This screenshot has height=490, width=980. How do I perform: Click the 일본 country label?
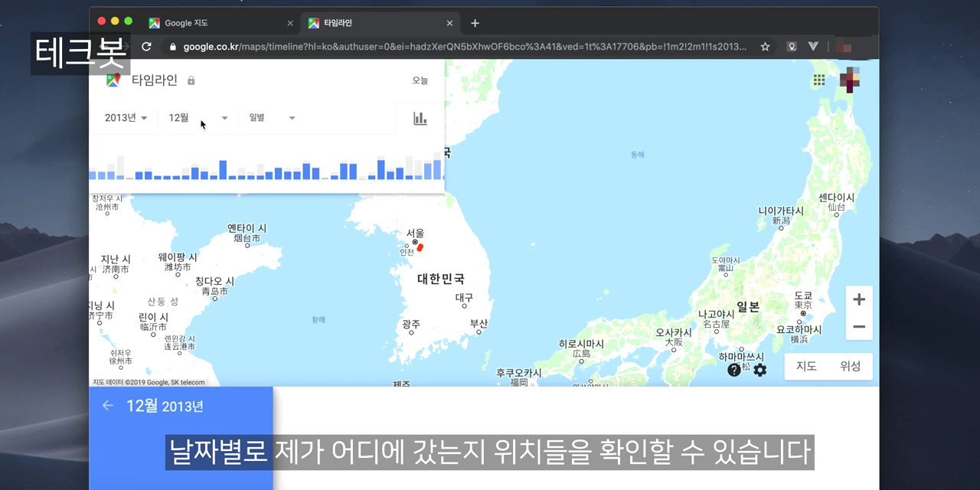pyautogui.click(x=748, y=307)
